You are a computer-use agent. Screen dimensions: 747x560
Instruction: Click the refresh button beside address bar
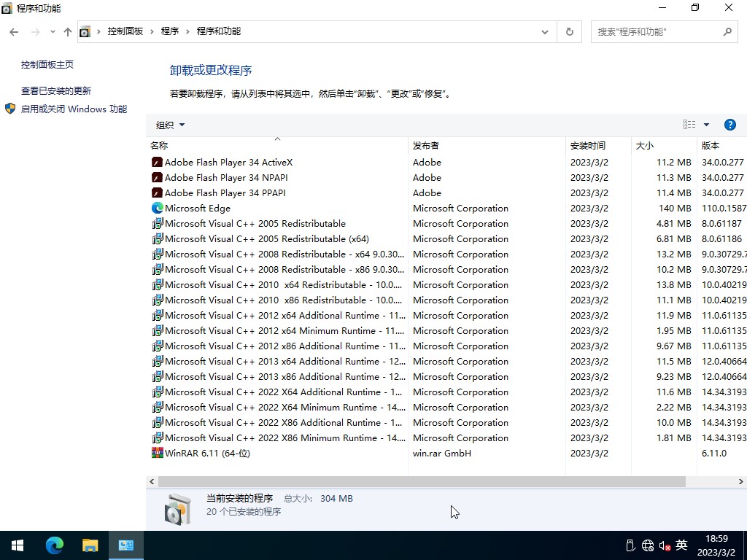pyautogui.click(x=570, y=31)
